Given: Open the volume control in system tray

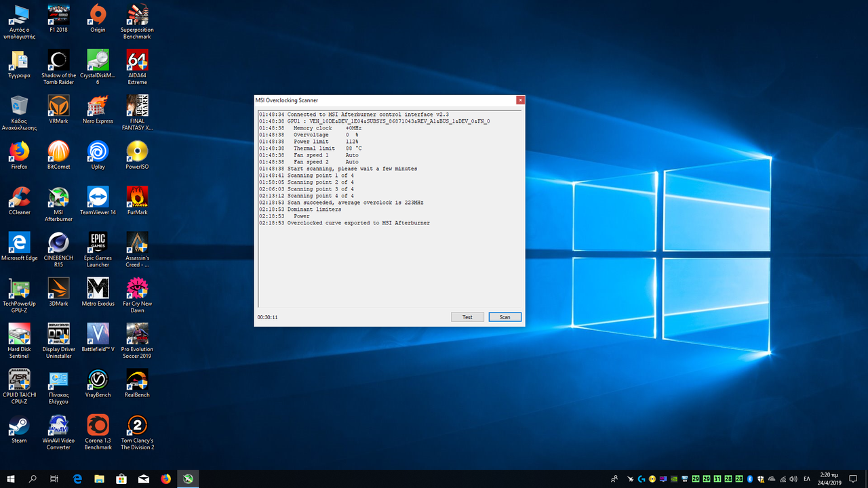Looking at the screenshot, I should pyautogui.click(x=793, y=479).
